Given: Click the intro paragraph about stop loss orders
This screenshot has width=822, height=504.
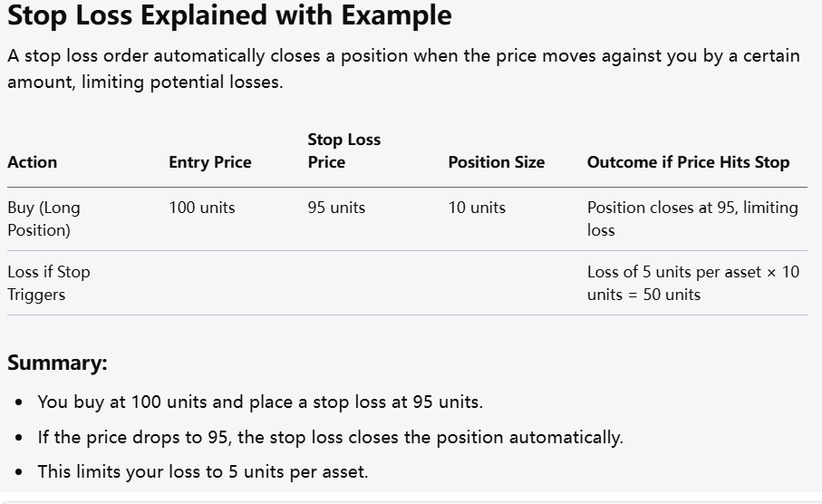Looking at the screenshot, I should click(x=403, y=69).
